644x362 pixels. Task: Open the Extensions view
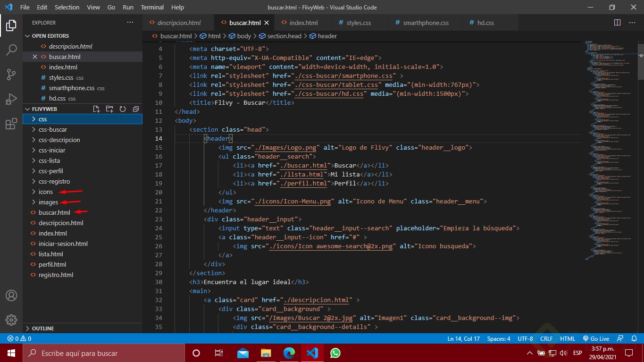(11, 124)
